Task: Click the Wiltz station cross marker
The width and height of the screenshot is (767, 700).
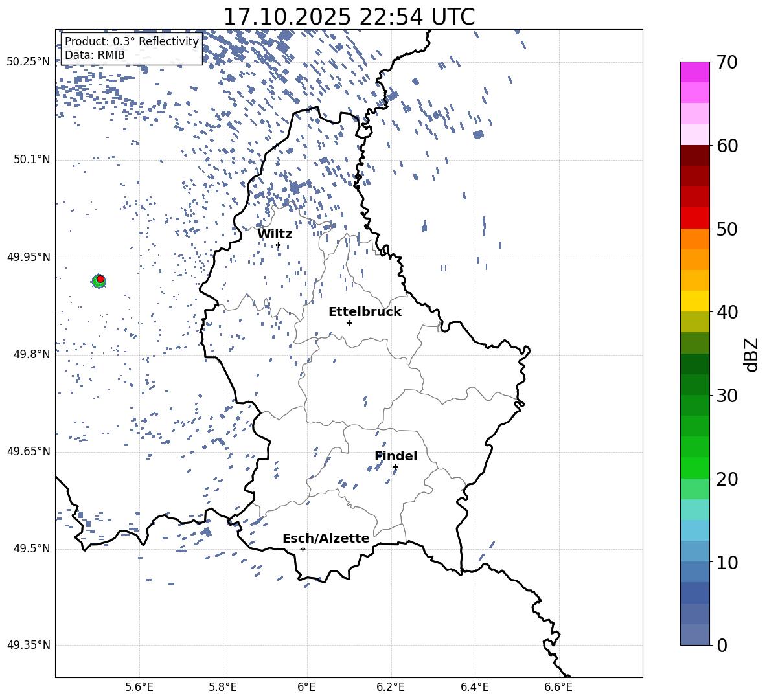Action: pos(279,245)
